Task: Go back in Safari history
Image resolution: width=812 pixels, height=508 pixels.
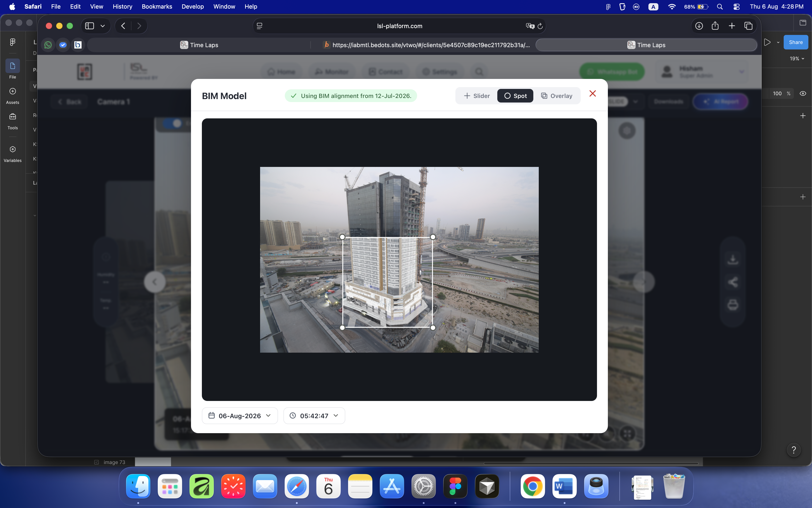Action: click(x=123, y=26)
